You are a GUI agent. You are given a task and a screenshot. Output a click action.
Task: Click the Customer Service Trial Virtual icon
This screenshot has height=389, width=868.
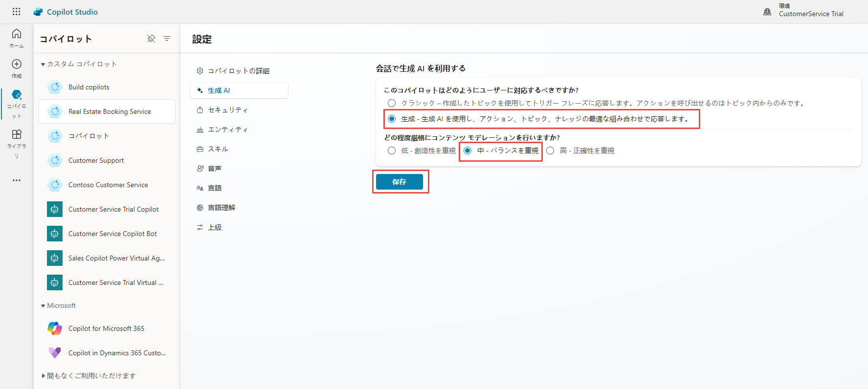pos(55,282)
